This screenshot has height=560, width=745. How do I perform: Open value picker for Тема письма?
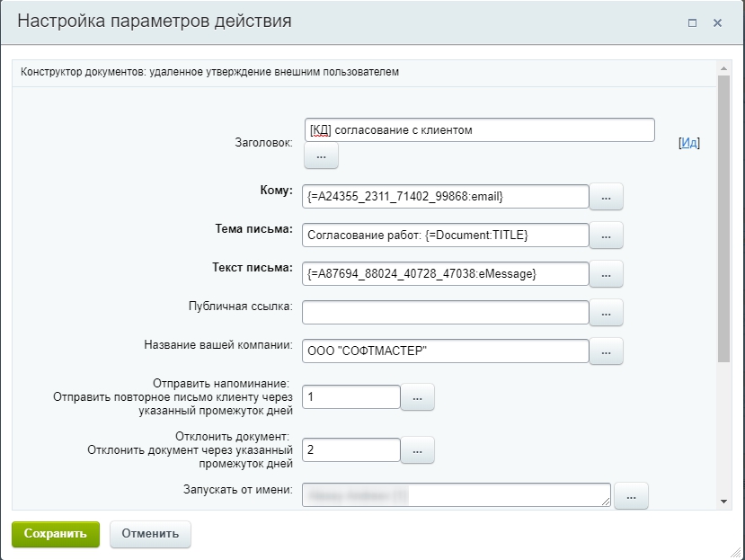point(606,235)
